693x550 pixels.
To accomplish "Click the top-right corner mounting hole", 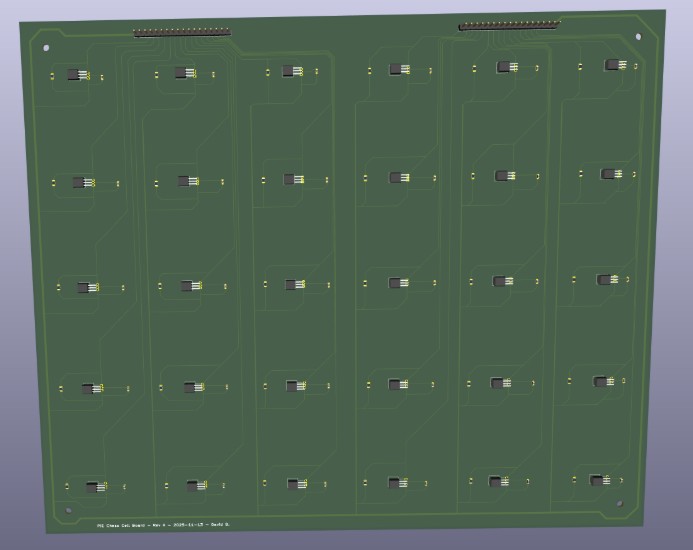I will [x=638, y=37].
